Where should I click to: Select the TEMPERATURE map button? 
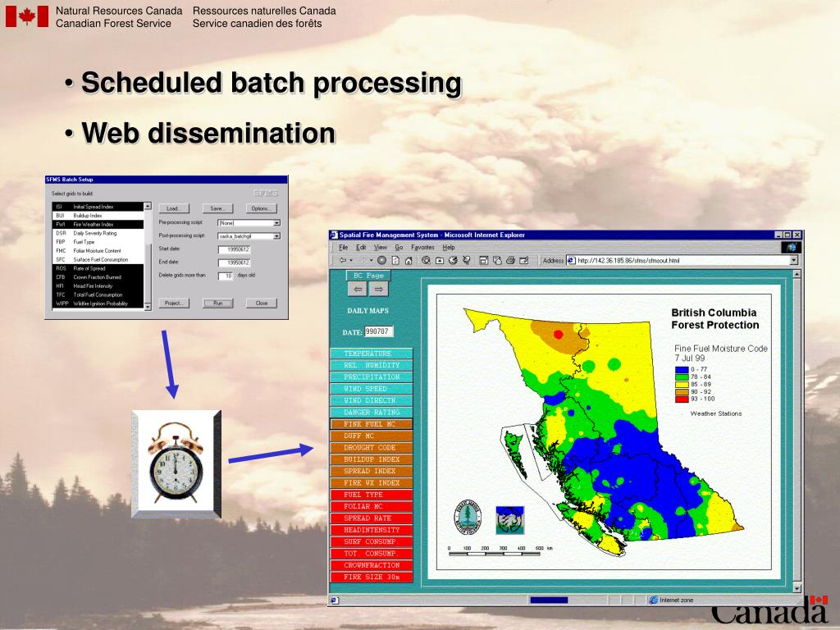[372, 354]
